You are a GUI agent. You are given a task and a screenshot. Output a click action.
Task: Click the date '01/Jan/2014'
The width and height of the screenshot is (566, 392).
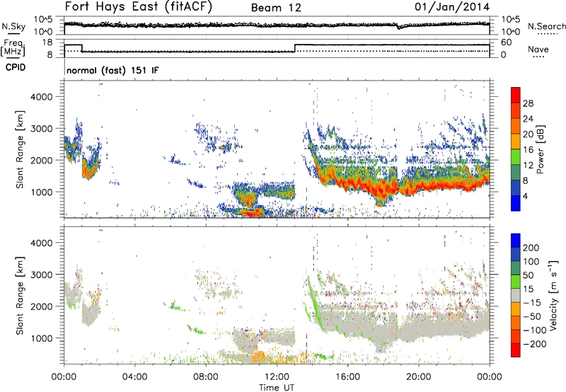coord(452,6)
